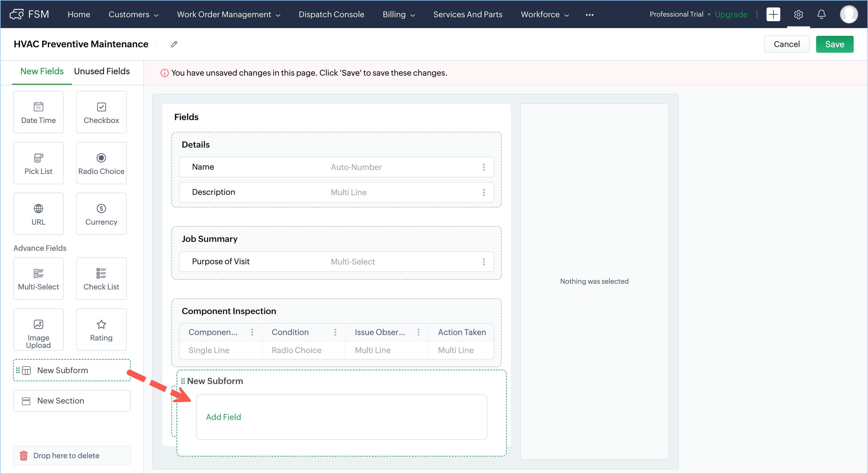
Task: Click Add Field in the new subform
Action: (223, 417)
